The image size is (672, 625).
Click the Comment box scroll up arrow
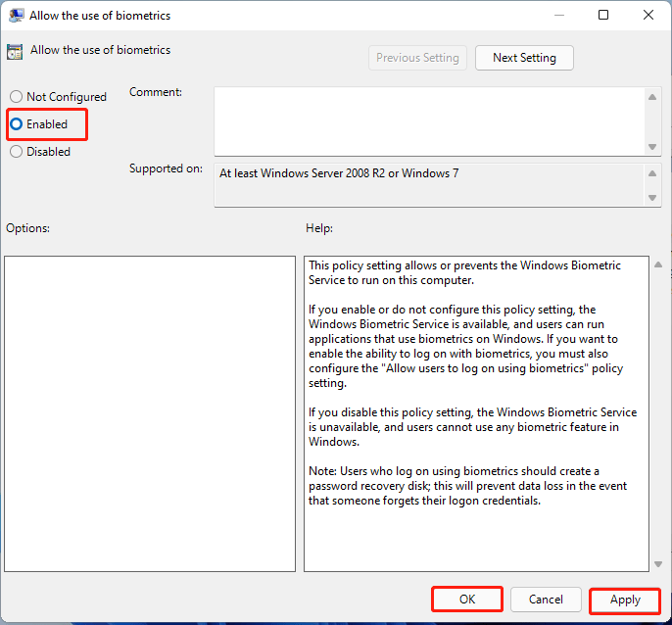(x=652, y=97)
